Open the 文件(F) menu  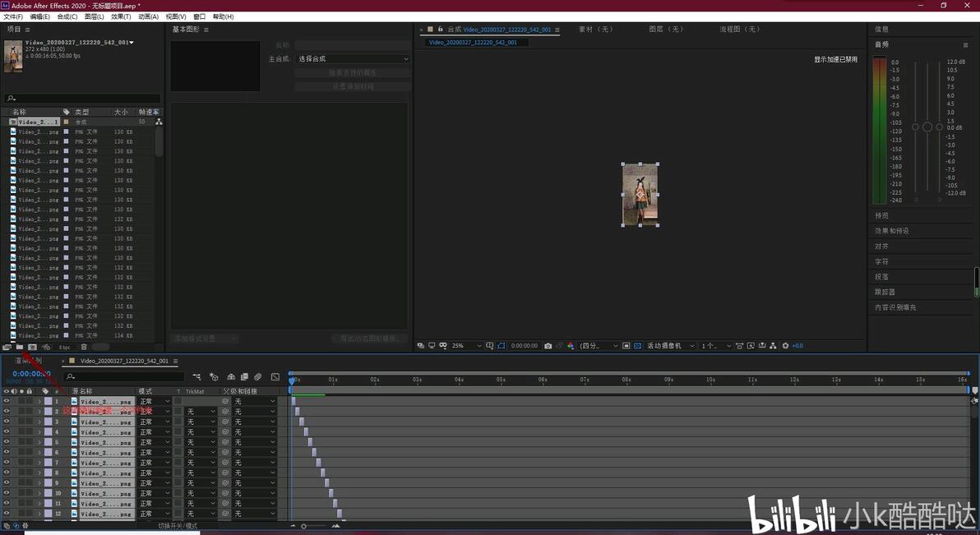coord(12,17)
